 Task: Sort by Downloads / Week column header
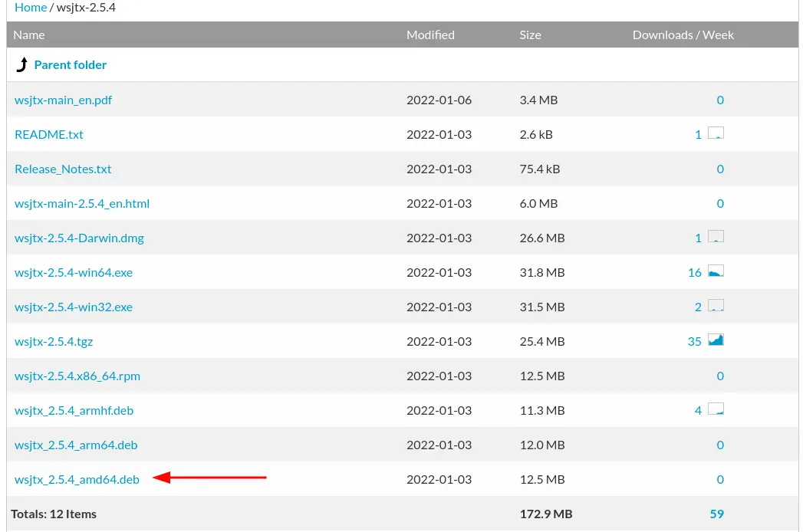[683, 34]
